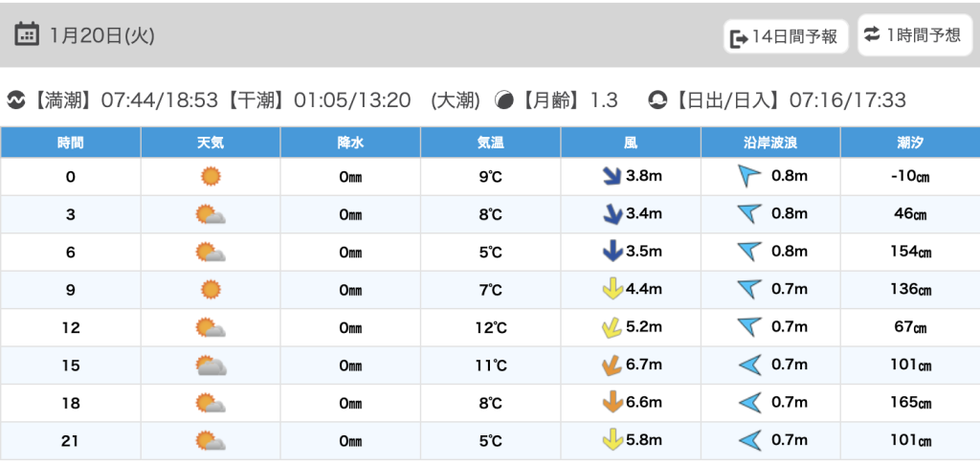
Task: Click the sunny weather icon at hour 0
Action: click(x=211, y=176)
